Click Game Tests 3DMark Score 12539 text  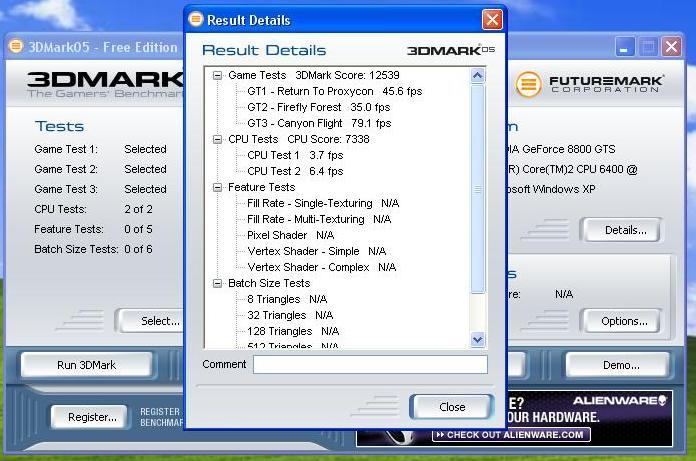point(314,75)
